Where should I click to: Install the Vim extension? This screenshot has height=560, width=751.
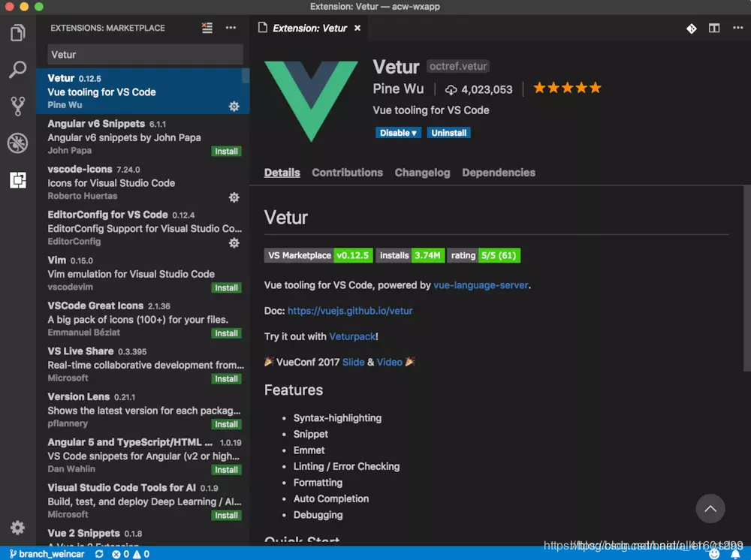click(226, 288)
